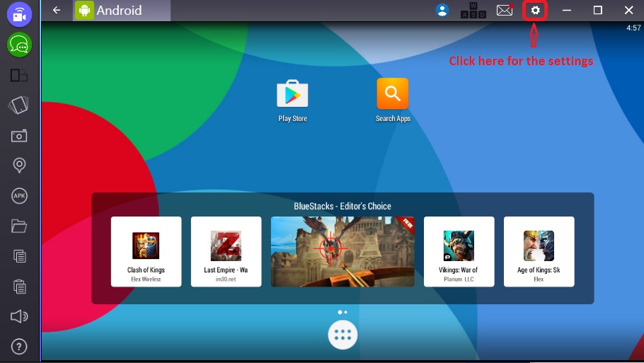Screen dimensions: 644x363
Task: Open the BlueStacks TV camera icon
Action: 19,14
